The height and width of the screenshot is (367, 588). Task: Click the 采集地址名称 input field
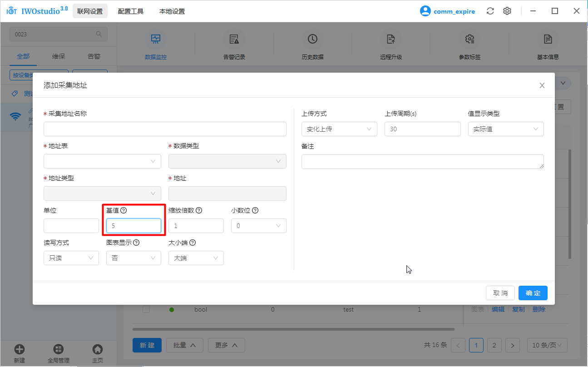[165, 129]
